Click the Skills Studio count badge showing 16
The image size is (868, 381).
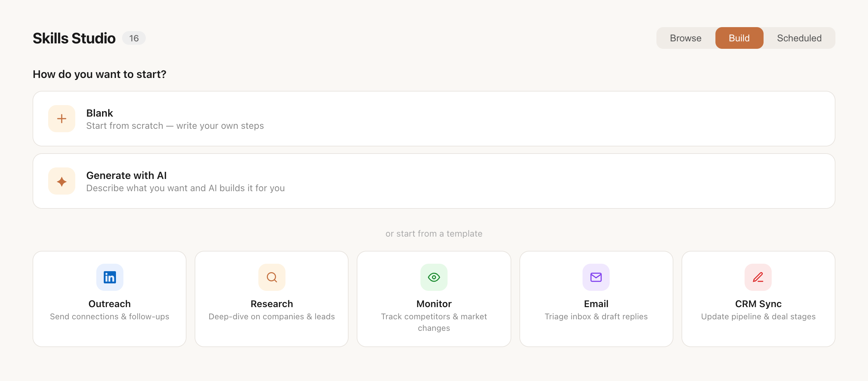pos(134,38)
